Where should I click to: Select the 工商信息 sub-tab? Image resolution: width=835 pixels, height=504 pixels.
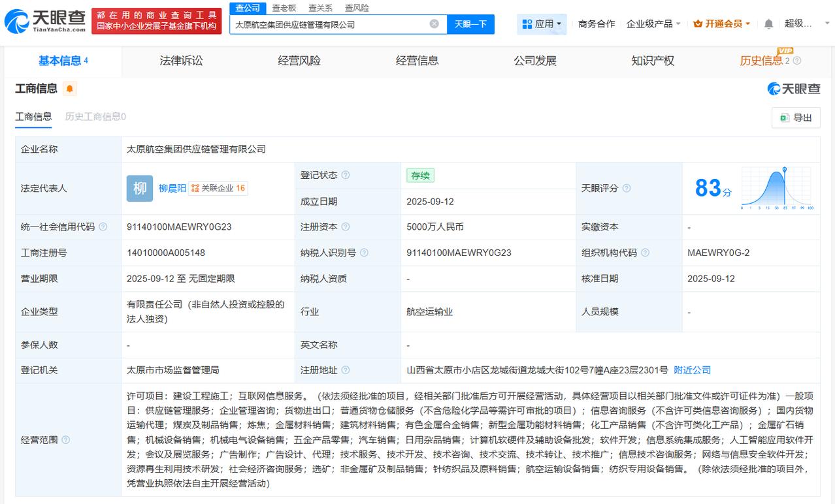pos(33,117)
